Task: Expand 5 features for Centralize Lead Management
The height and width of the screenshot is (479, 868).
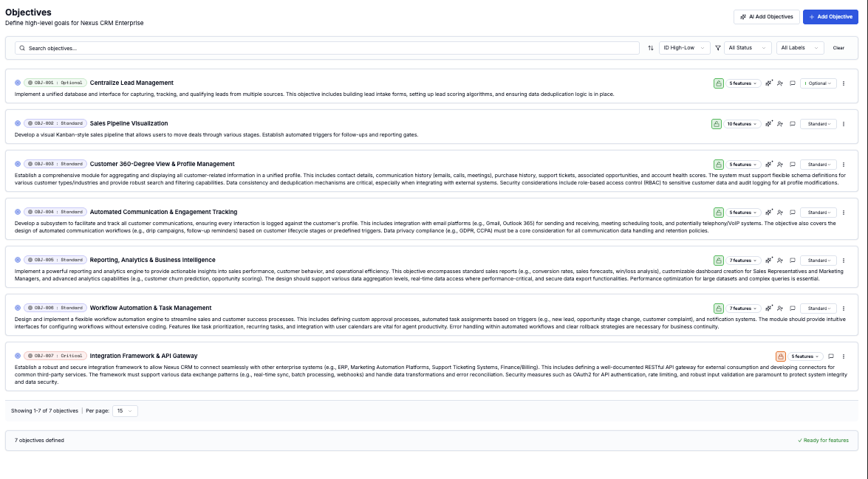Action: tap(743, 83)
